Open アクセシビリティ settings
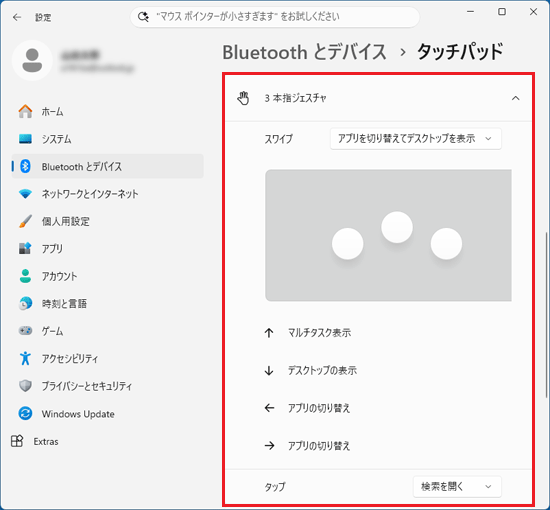Screen dimensions: 550x510 click(107, 358)
